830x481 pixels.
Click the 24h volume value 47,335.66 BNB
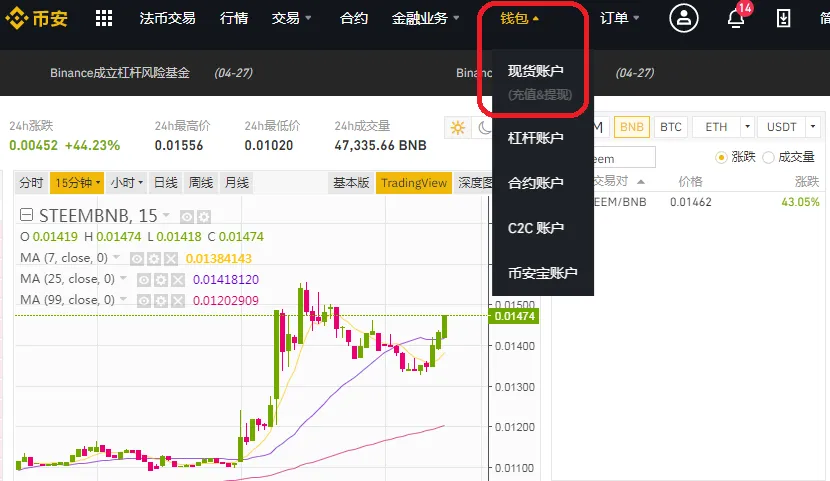point(380,146)
